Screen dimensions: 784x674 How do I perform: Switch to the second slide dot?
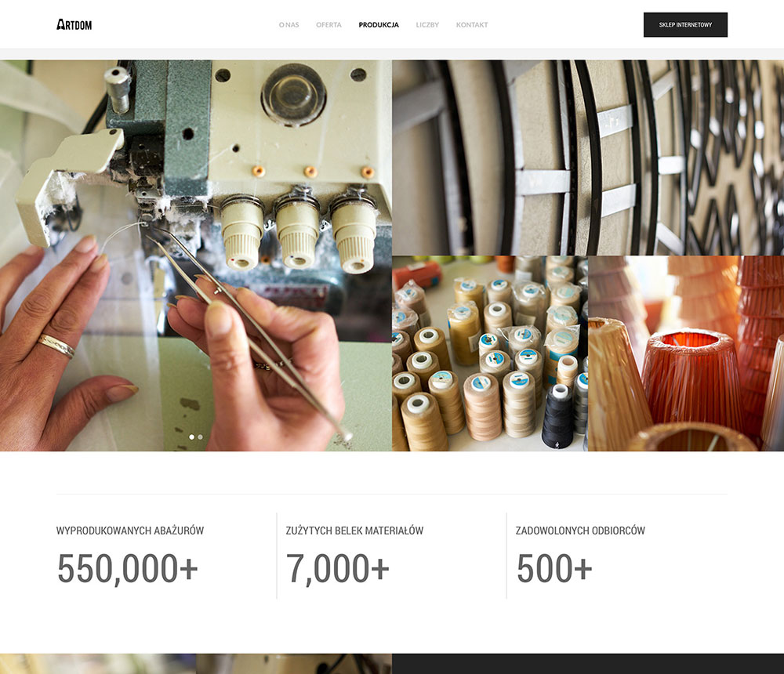point(200,437)
